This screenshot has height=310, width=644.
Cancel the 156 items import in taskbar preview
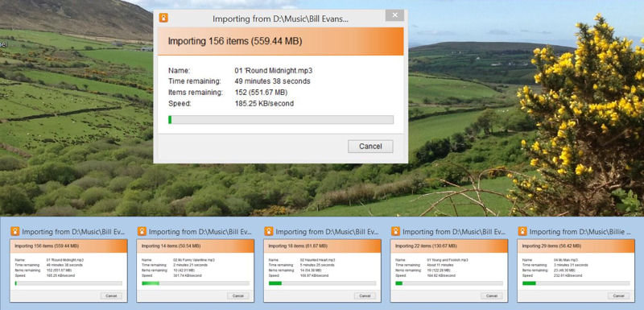coord(111,296)
